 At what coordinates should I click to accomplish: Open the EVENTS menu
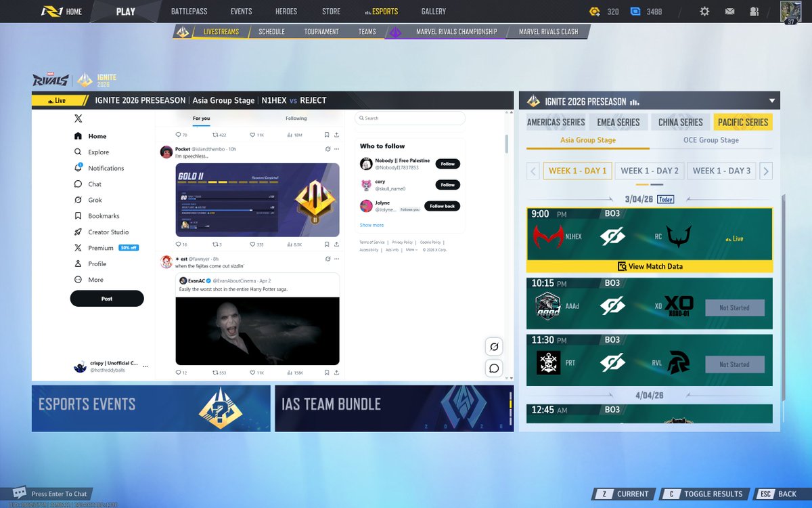point(241,12)
